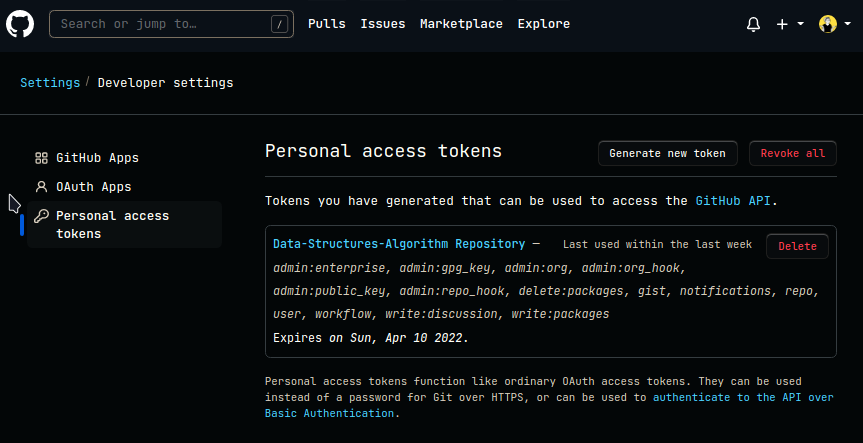Open the Data-Structures-Algorithm Repository token link
Viewport: 863px width, 443px height.
399,244
